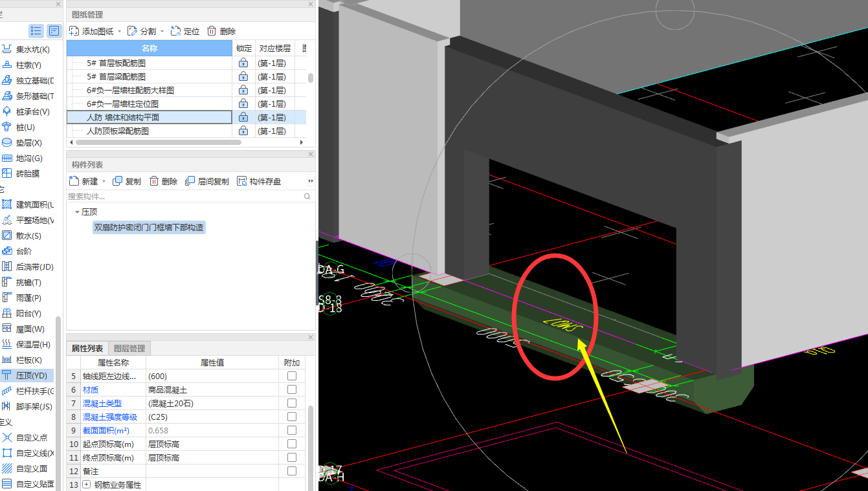Click 层间复制 button
The width and height of the screenshot is (868, 491).
coord(207,181)
